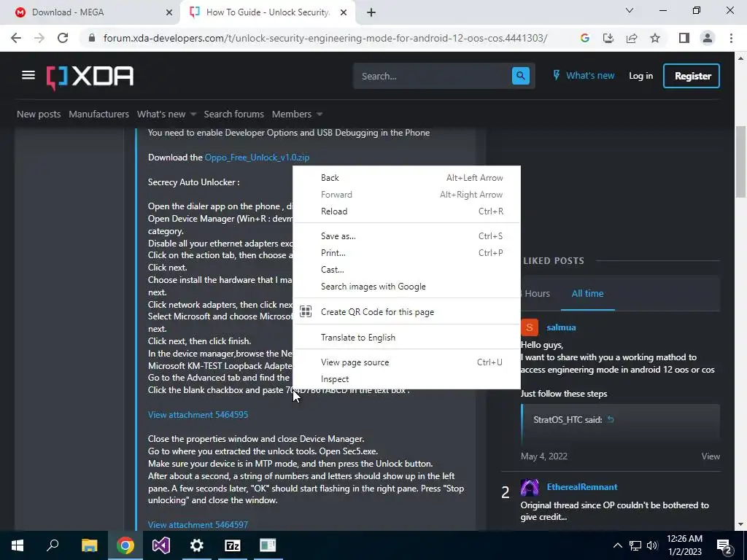The height and width of the screenshot is (560, 747).
Task: Click the Chrome address bar URL
Action: [x=325, y=38]
